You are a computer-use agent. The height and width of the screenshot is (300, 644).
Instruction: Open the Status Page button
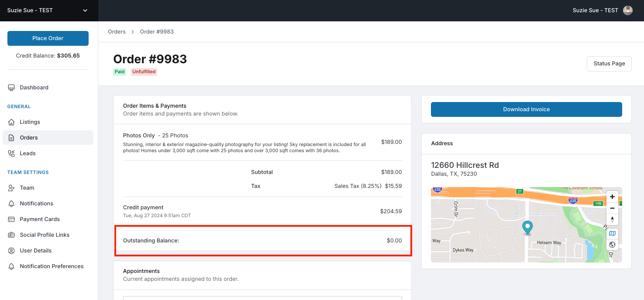(x=609, y=64)
